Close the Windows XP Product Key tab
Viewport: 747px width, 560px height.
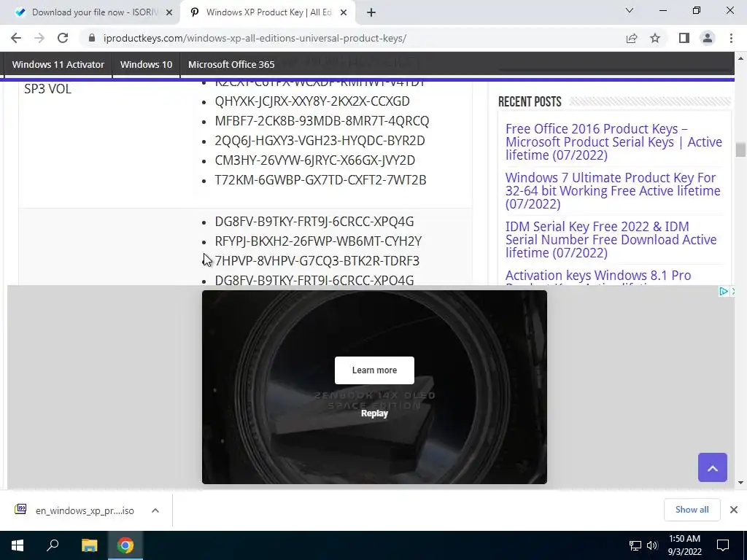pyautogui.click(x=344, y=13)
